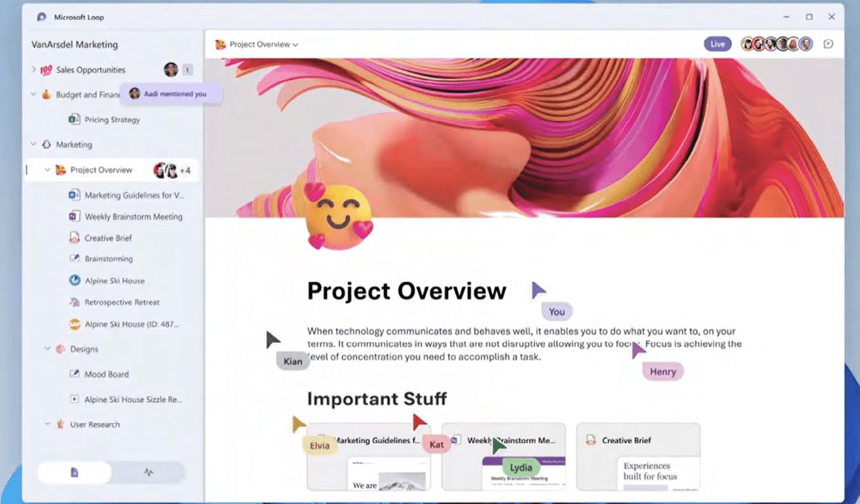This screenshot has height=504, width=860.
Task: Open the Brainstorming page
Action: (109, 259)
